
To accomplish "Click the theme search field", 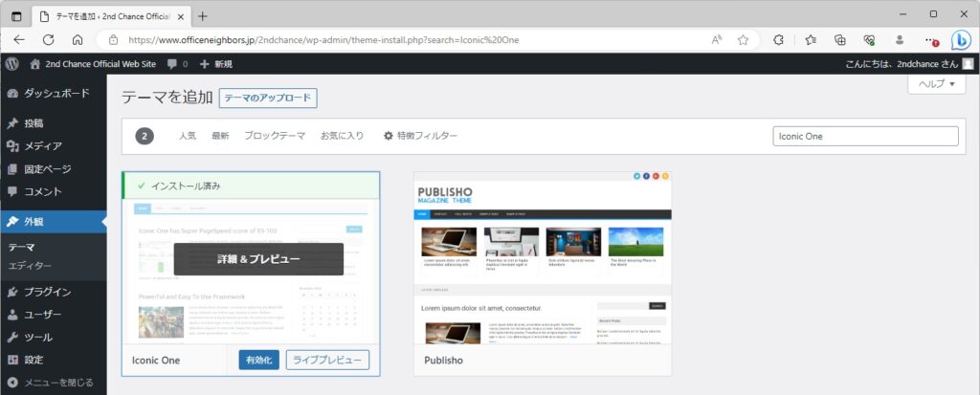I will pos(864,136).
